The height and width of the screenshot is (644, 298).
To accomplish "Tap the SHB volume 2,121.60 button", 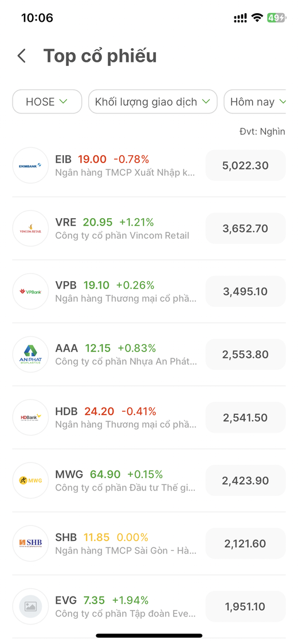I will 245,543.
